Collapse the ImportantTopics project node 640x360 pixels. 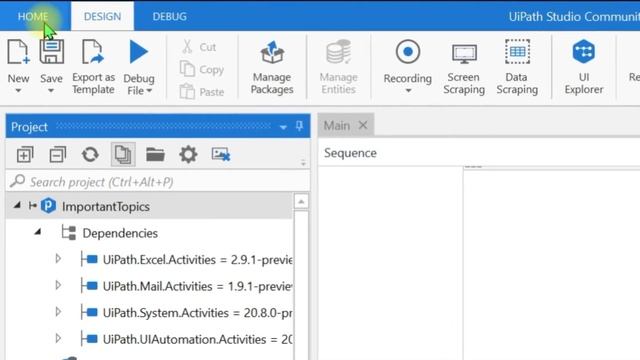click(x=17, y=205)
